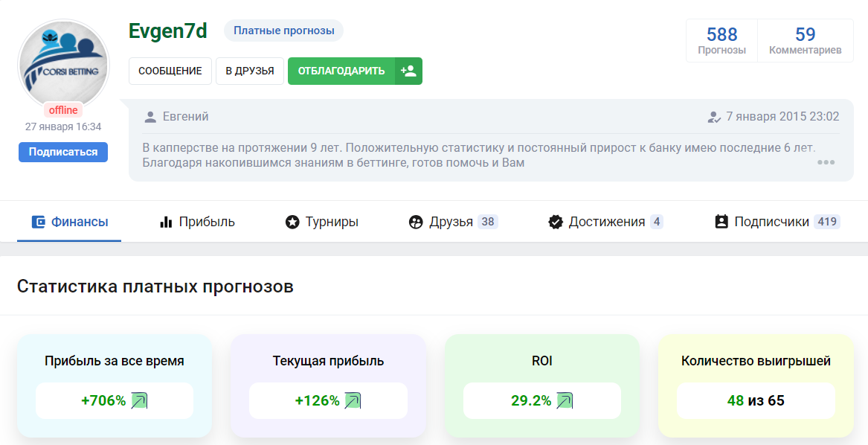Click the trend arrow icon next to 29.2%
Image resolution: width=868 pixels, height=445 pixels.
[565, 401]
